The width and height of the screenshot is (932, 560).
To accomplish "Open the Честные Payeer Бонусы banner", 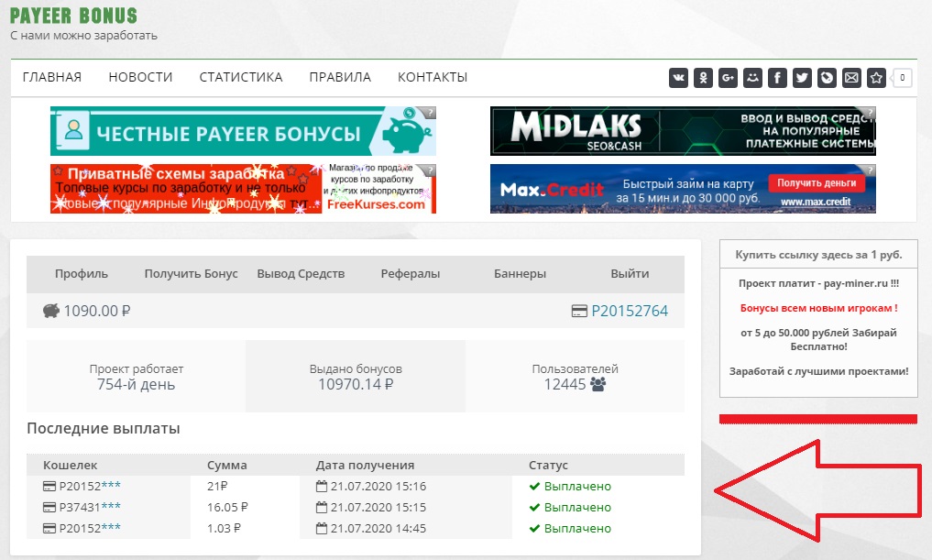I will point(243,131).
